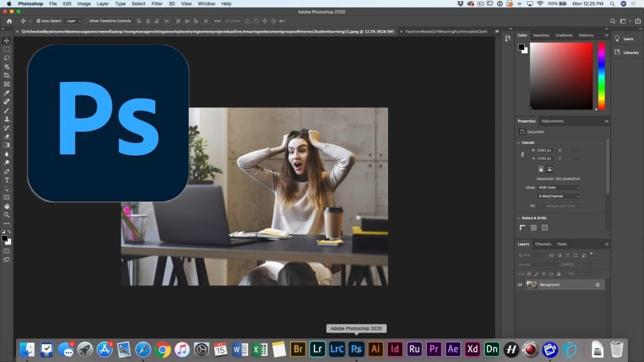Select the Dodge tool
The width and height of the screenshot is (644, 362).
click(x=6, y=163)
